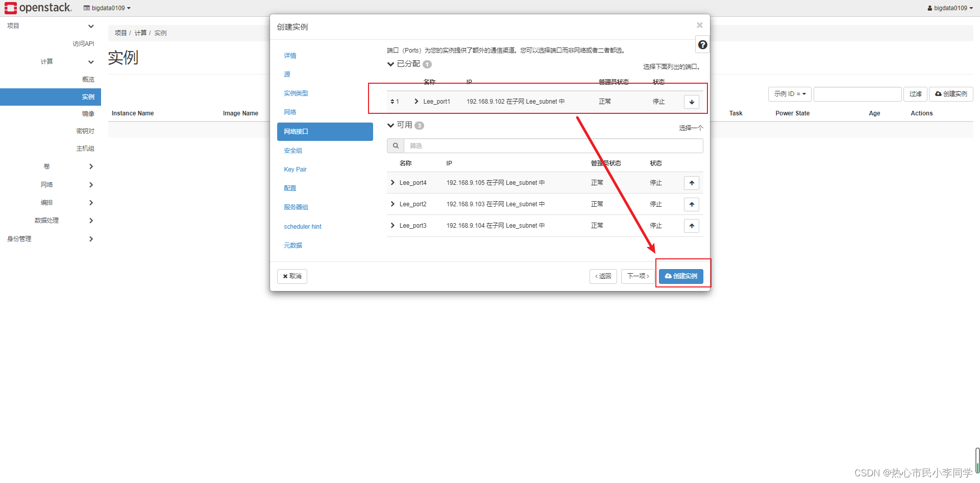This screenshot has width=980, height=483.
Task: Allocate Lee_port2 with the up arrow
Action: pyautogui.click(x=692, y=204)
